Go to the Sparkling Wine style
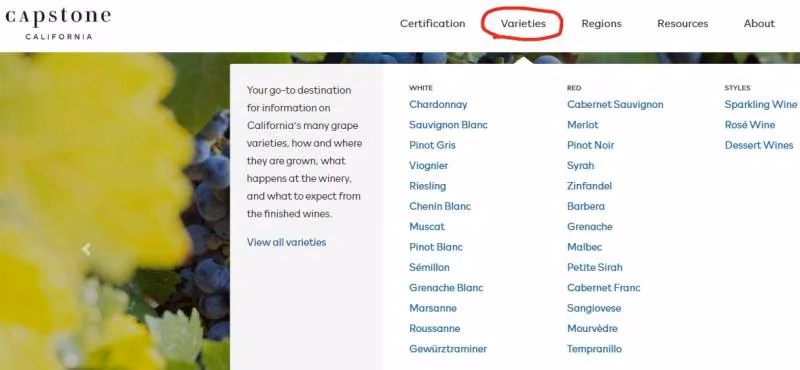The width and height of the screenshot is (800, 370). (x=761, y=105)
